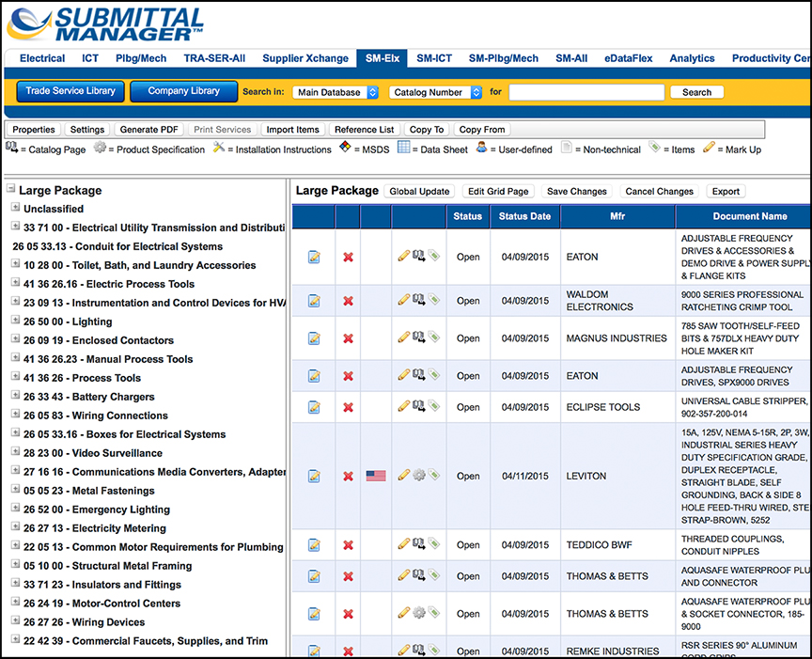812x659 pixels.
Task: Expand the 26 09 19 - Enclosed Contactors node
Action: (x=16, y=338)
